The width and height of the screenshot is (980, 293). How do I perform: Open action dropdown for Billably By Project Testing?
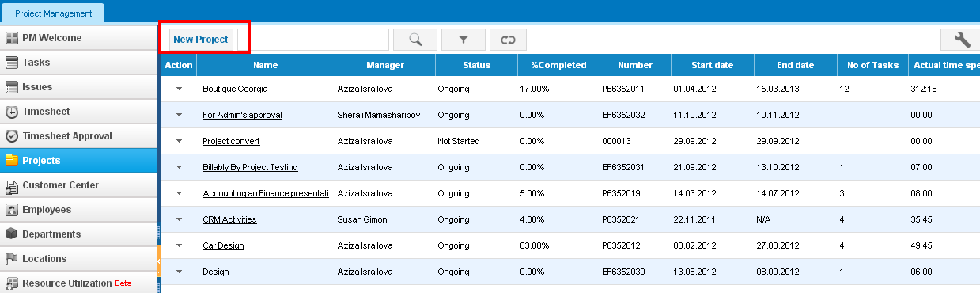click(x=179, y=167)
